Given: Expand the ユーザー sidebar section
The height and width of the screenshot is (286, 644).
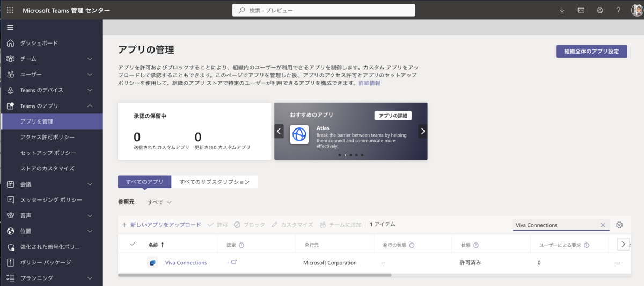Looking at the screenshot, I should [90, 74].
